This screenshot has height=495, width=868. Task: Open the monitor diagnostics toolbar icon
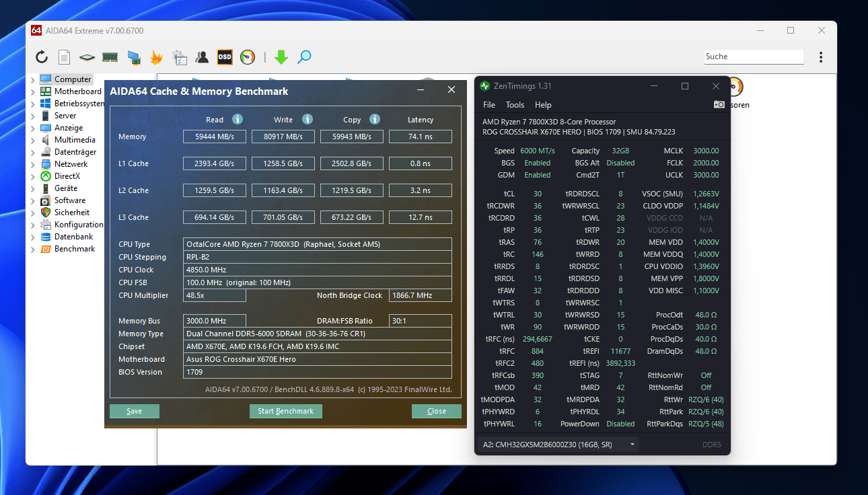click(x=134, y=58)
